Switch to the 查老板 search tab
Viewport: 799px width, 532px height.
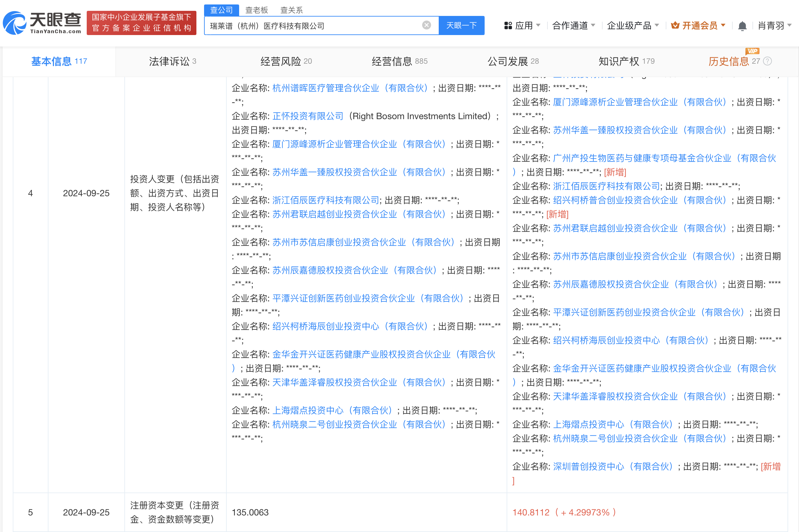(x=257, y=10)
